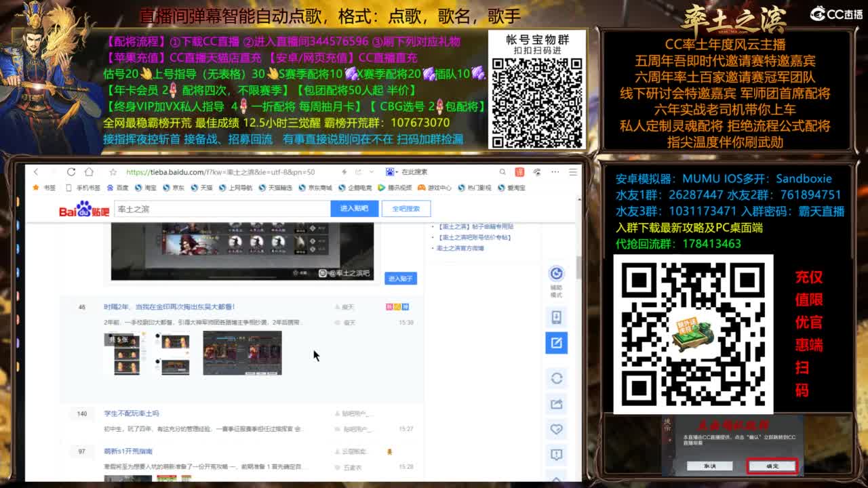Reload the page with the refresh icon
The width and height of the screenshot is (868, 488).
pyautogui.click(x=71, y=172)
